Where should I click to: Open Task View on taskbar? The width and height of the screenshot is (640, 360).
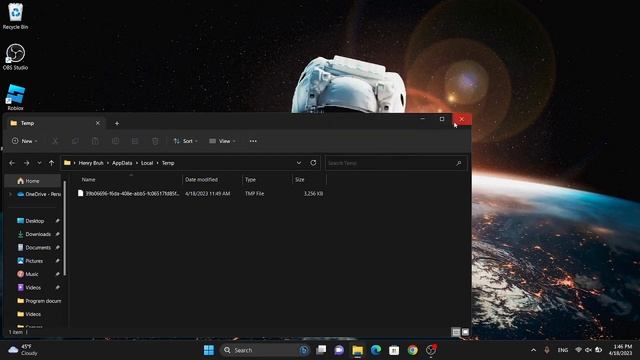(321, 350)
